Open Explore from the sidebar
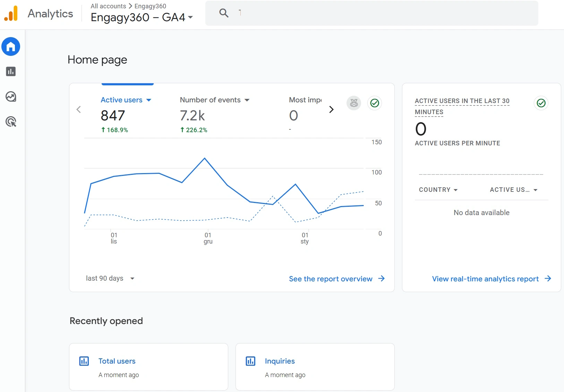 11,96
